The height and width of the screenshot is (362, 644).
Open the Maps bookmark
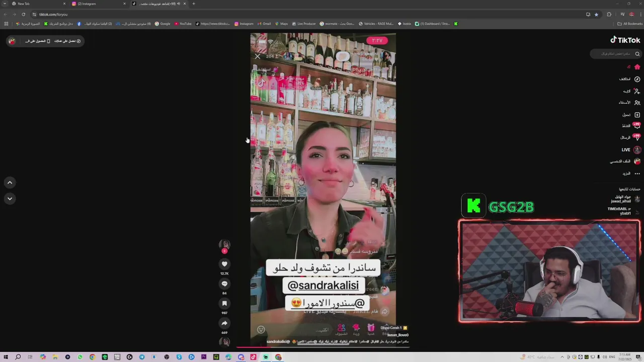(281, 24)
